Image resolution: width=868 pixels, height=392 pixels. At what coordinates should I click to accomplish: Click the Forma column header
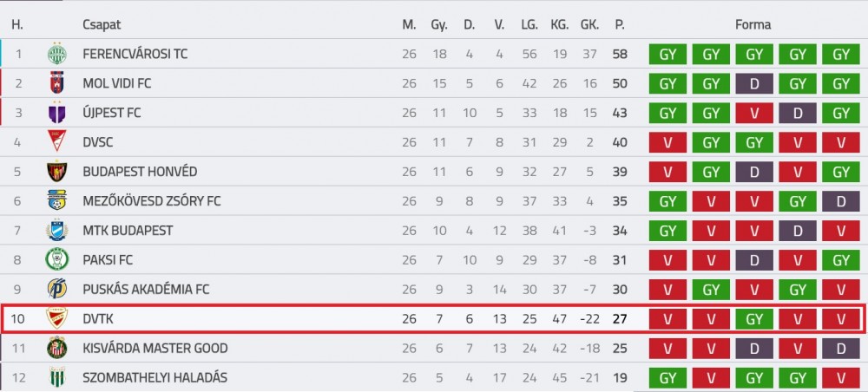coord(753,25)
